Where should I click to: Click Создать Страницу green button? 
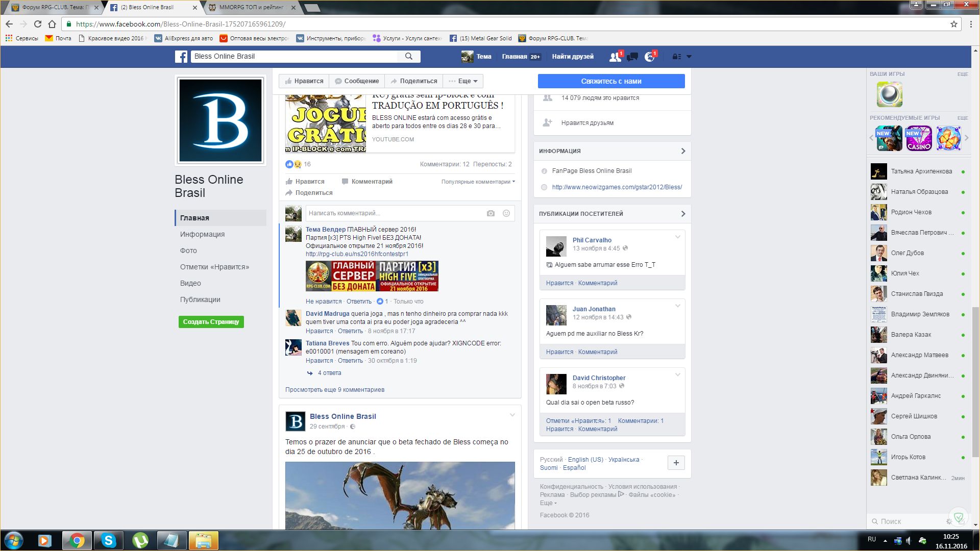click(211, 322)
